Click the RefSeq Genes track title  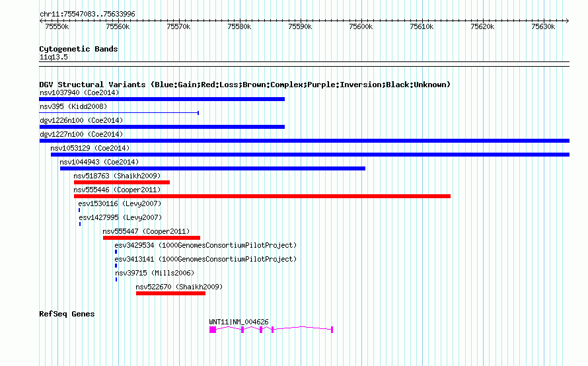(x=67, y=314)
